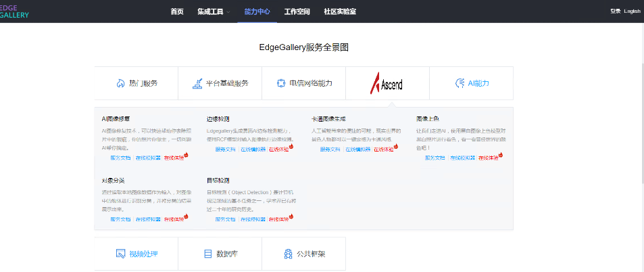The width and height of the screenshot is (644, 272).
Task: Click the 登录 link
Action: point(615,12)
